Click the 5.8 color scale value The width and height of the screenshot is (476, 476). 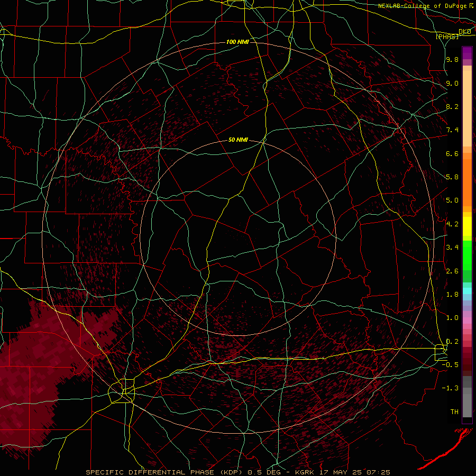point(452,177)
